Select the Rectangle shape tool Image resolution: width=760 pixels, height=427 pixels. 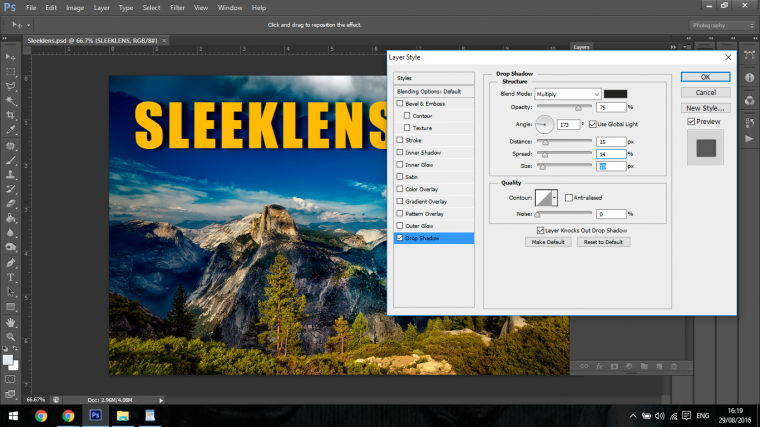coord(10,307)
